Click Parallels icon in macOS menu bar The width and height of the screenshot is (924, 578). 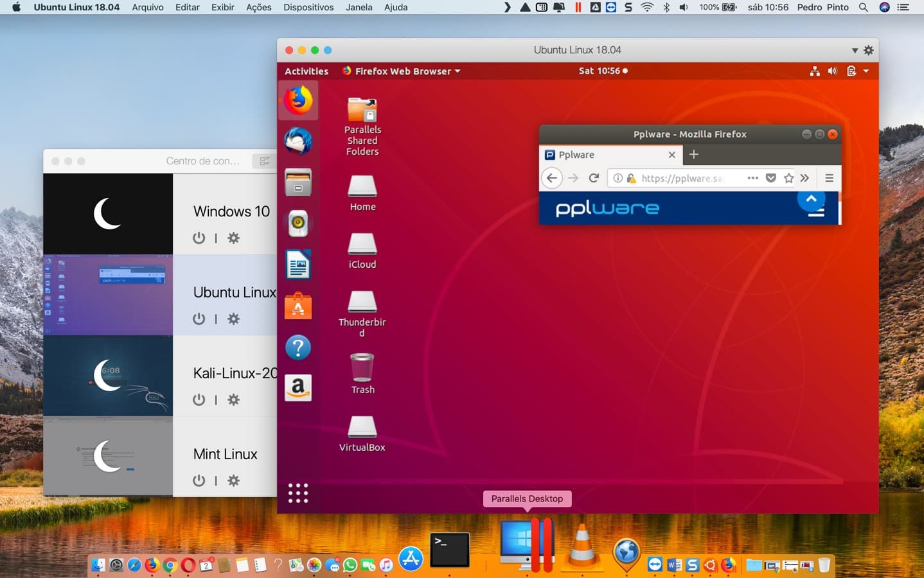(x=578, y=7)
